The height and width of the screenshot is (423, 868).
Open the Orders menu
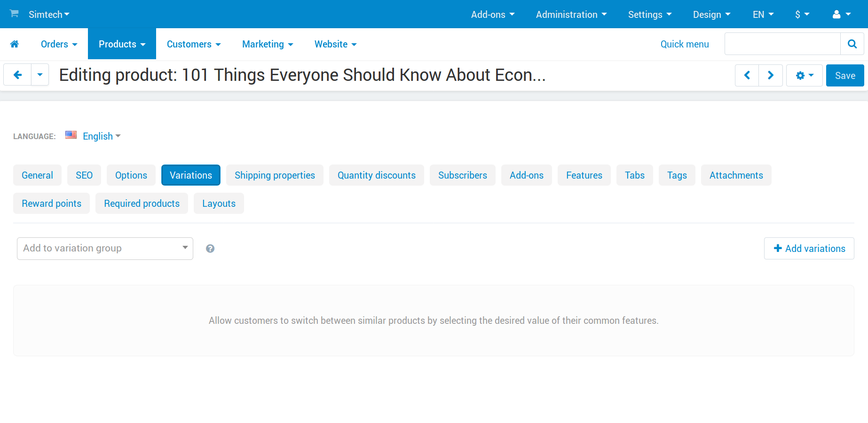(x=59, y=44)
